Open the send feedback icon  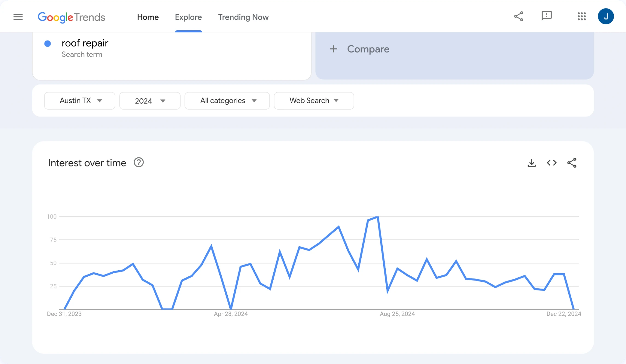(x=546, y=16)
